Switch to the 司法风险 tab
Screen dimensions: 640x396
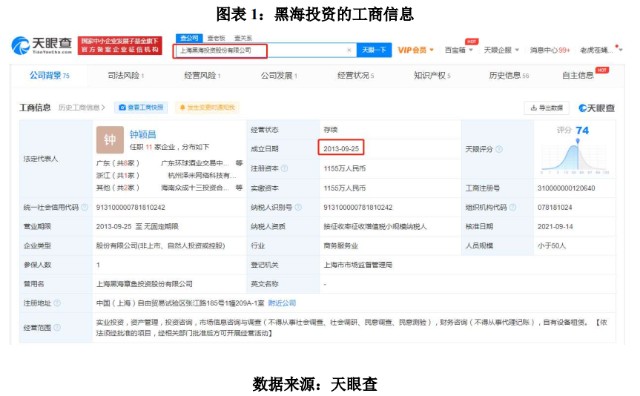tap(126, 76)
